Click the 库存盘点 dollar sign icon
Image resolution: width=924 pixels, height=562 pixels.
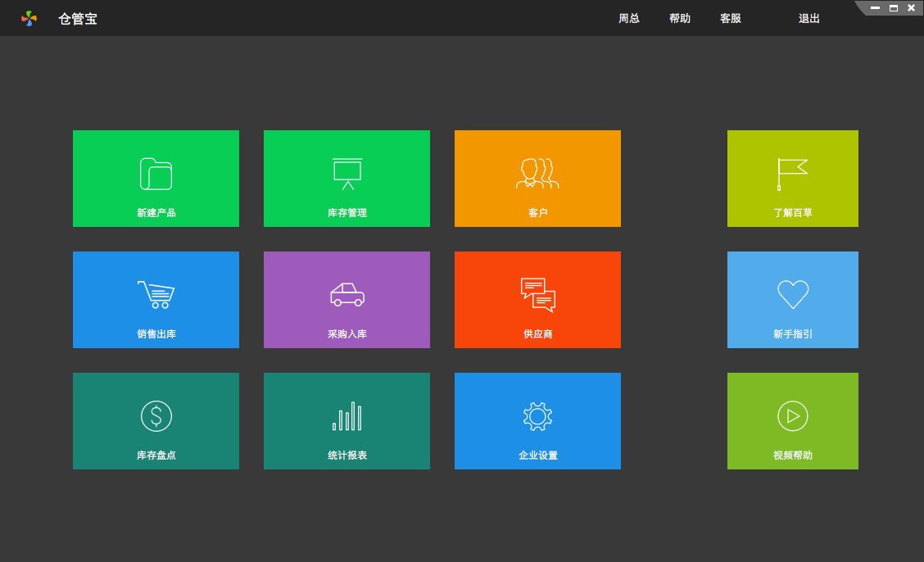[x=156, y=416]
